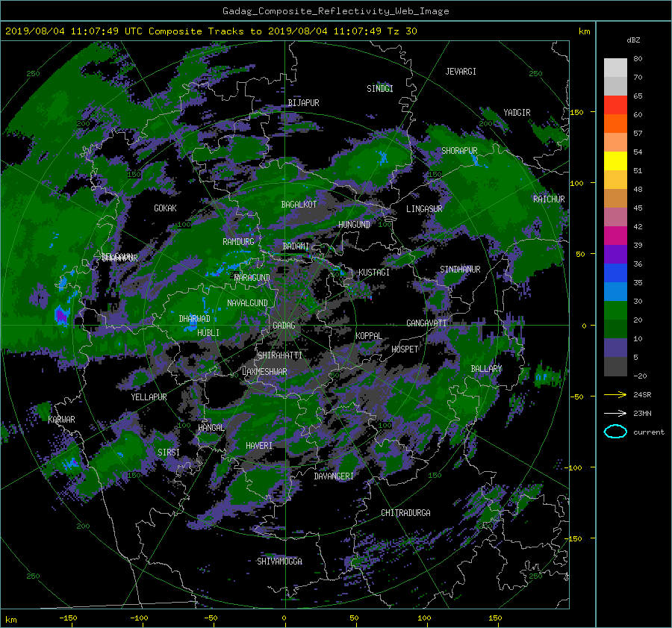Click the SHIRAHATTI city label
The height and width of the screenshot is (628, 672).
pyautogui.click(x=280, y=355)
